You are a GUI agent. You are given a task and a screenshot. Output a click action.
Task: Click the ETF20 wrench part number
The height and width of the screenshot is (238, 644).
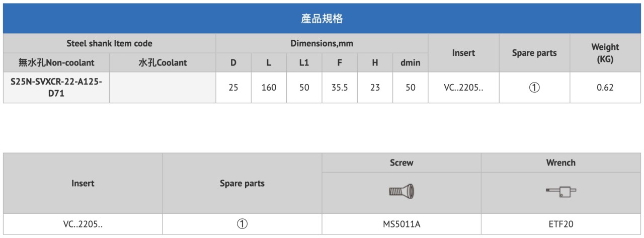[560, 224]
